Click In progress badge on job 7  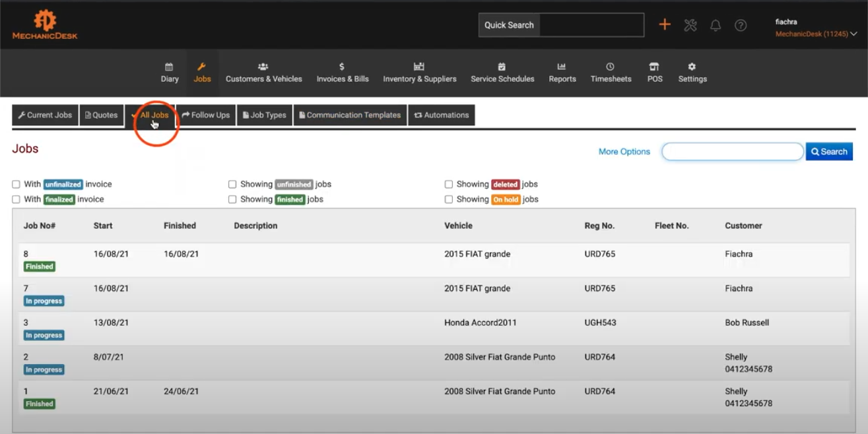pos(44,301)
